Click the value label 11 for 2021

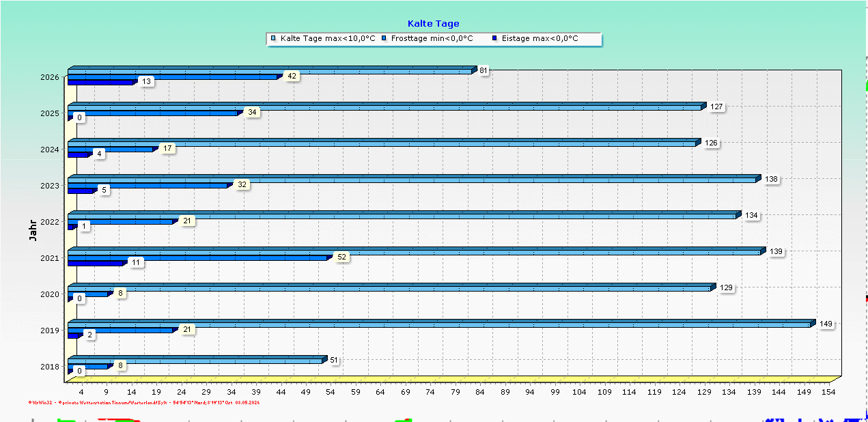(x=137, y=262)
